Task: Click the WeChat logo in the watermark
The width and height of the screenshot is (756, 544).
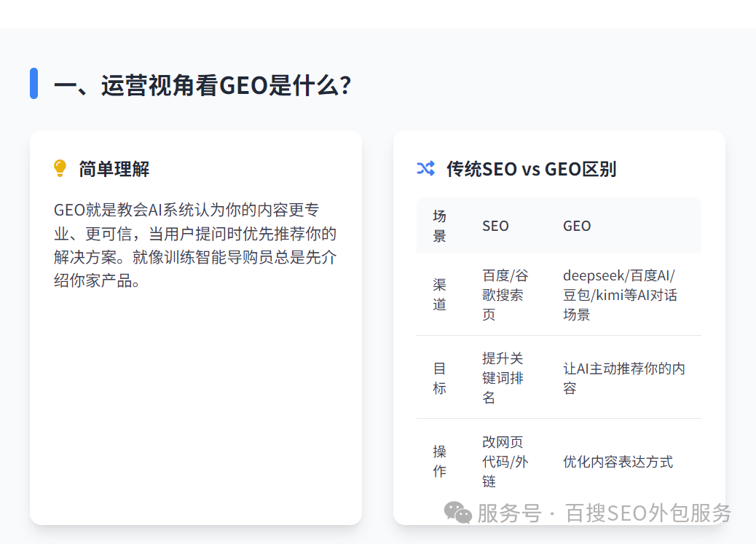Action: [458, 513]
